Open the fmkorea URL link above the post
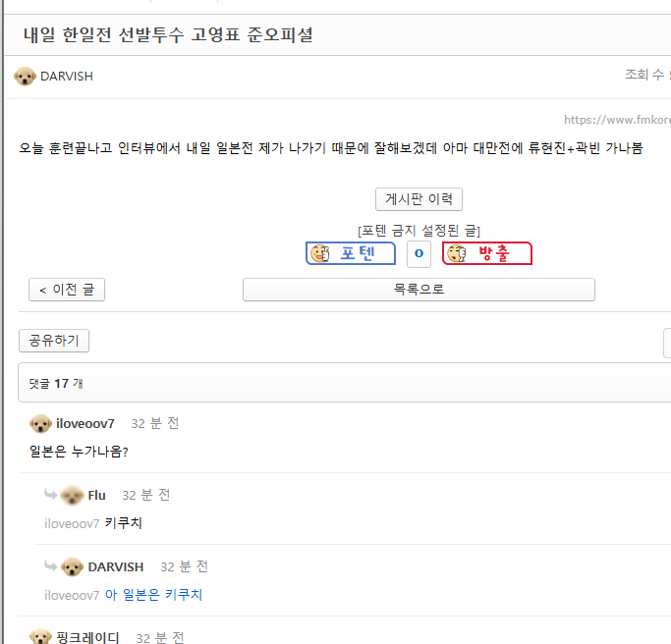 [617, 121]
